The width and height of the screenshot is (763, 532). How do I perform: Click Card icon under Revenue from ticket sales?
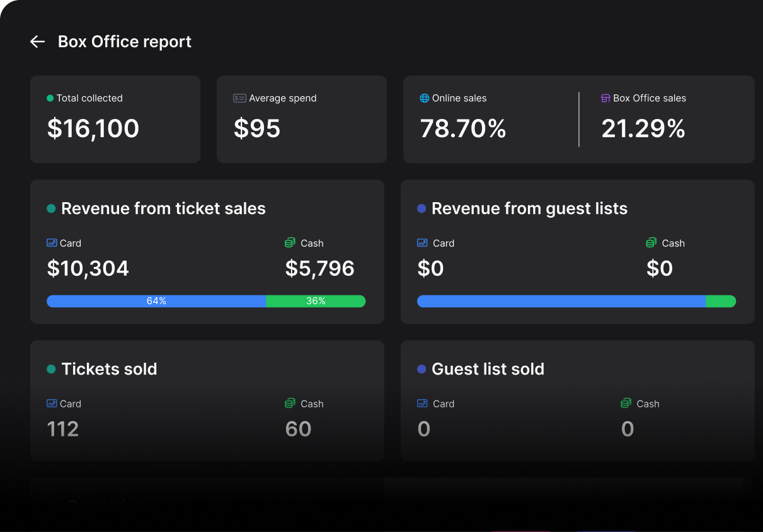[52, 243]
